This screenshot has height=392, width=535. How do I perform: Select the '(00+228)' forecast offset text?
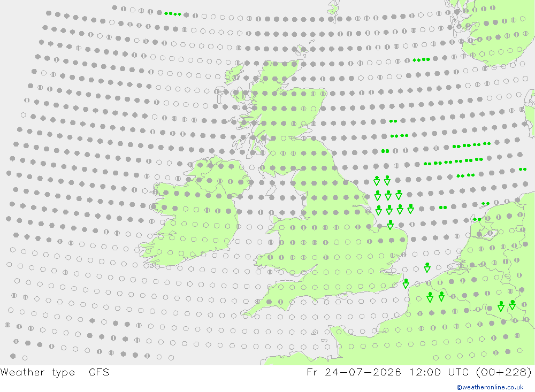503,372
